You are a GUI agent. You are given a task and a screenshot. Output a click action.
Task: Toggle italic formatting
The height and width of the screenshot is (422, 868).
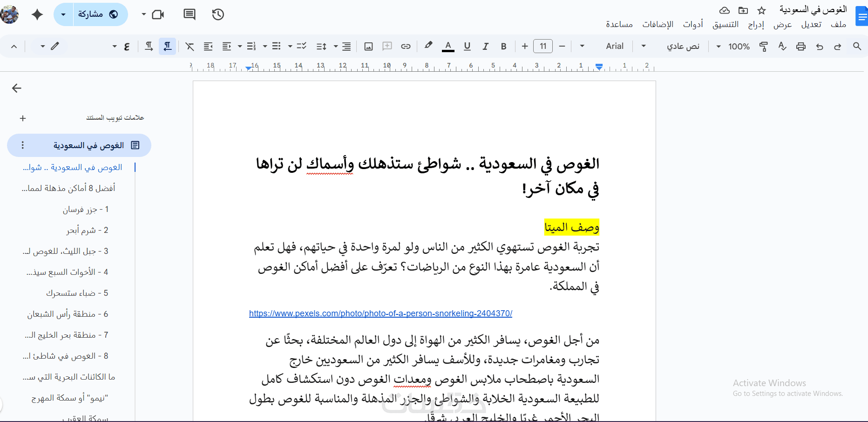[485, 46]
